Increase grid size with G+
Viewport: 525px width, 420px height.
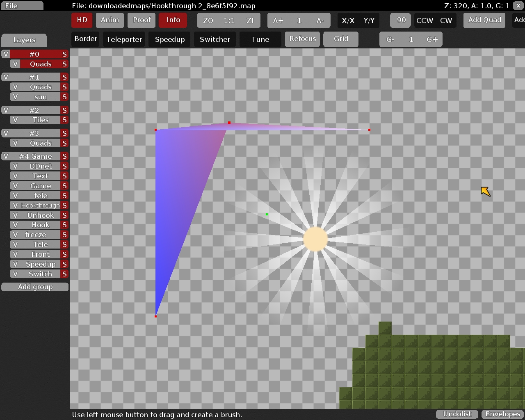432,39
